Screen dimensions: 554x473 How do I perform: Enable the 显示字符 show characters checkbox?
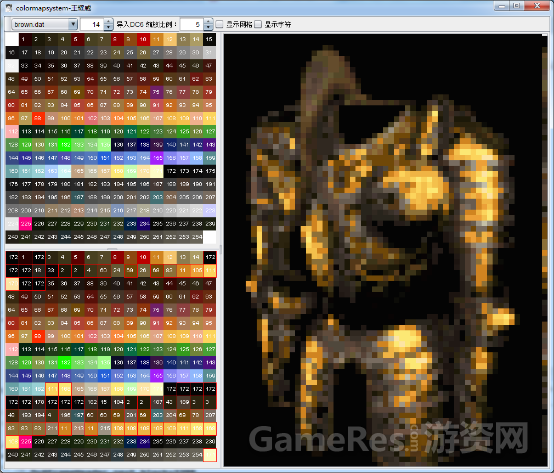258,24
